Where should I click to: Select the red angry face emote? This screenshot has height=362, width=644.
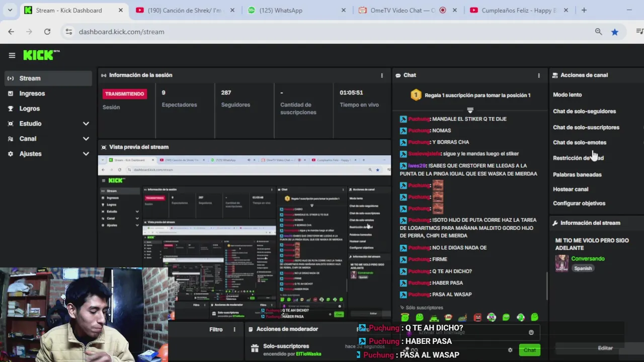pos(477,317)
